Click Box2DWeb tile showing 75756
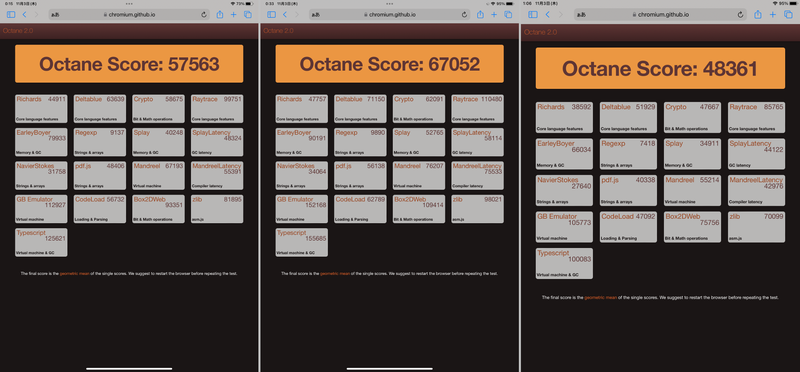Screen dimensions: 800x372 [692, 227]
